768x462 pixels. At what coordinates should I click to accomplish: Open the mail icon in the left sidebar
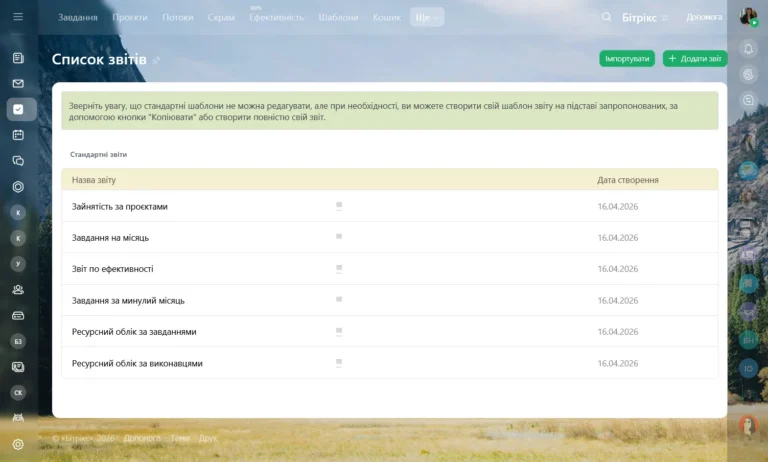[x=18, y=84]
